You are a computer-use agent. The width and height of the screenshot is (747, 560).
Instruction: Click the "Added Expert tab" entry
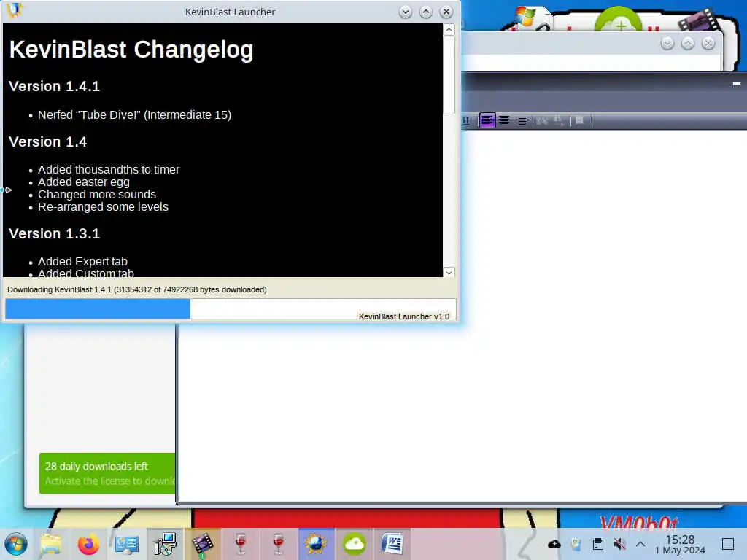pyautogui.click(x=82, y=262)
